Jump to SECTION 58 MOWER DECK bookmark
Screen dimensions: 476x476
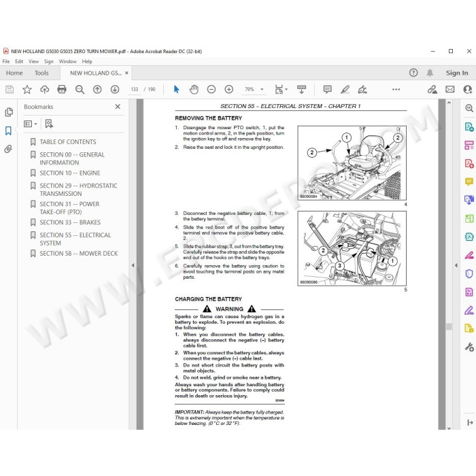point(79,253)
